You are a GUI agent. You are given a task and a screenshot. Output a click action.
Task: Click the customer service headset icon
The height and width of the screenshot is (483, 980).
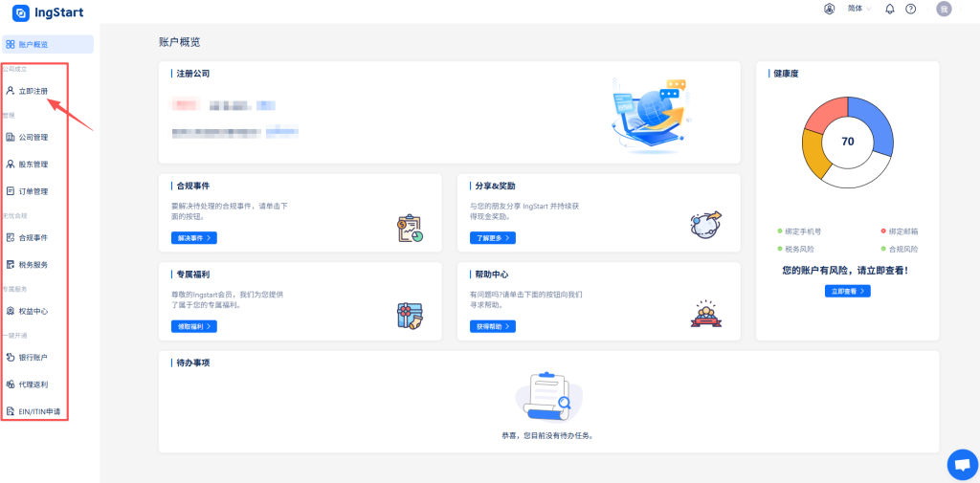coord(830,9)
